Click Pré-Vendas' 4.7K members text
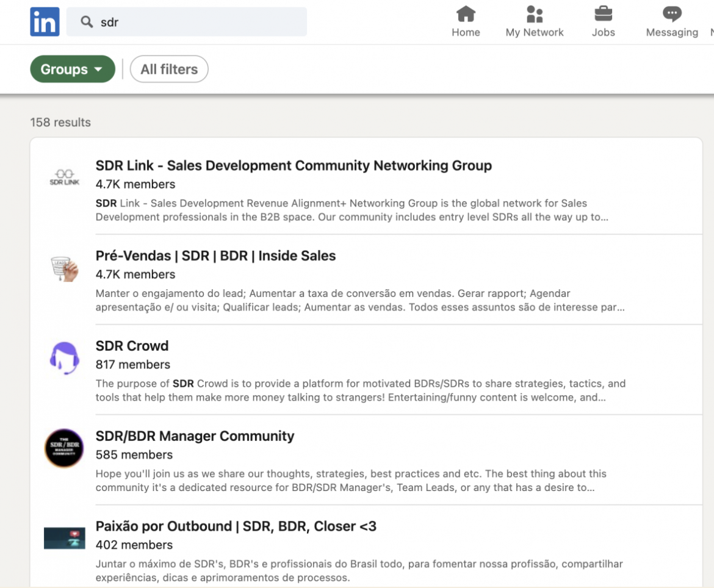The image size is (714, 588). click(135, 274)
